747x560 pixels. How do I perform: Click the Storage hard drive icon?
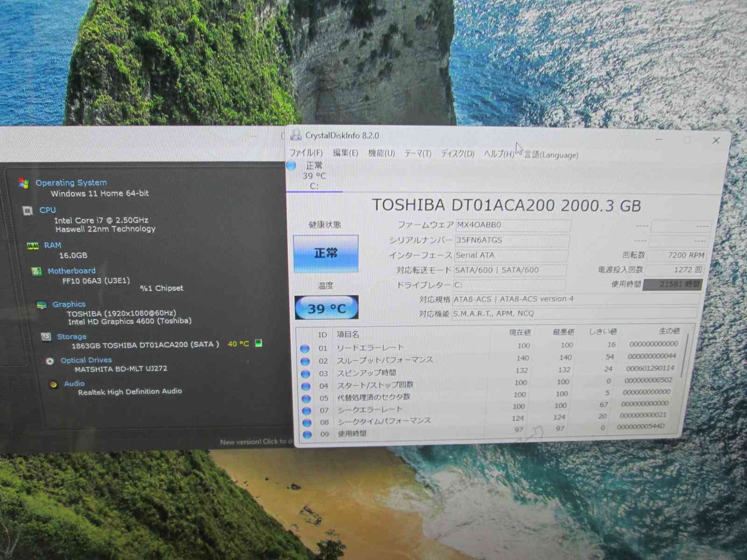click(x=46, y=336)
